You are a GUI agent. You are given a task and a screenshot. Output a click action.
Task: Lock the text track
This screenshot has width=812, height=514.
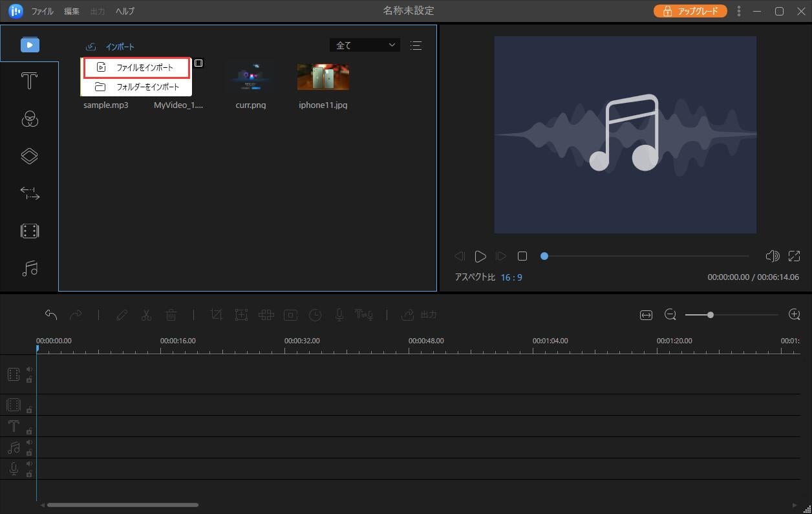[29, 431]
